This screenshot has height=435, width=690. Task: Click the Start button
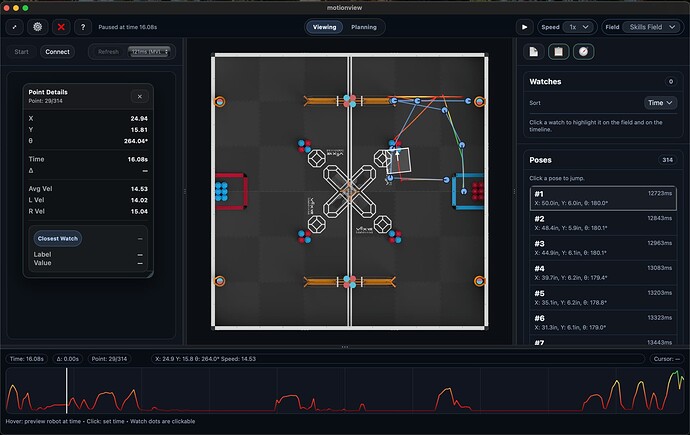tap(21, 52)
